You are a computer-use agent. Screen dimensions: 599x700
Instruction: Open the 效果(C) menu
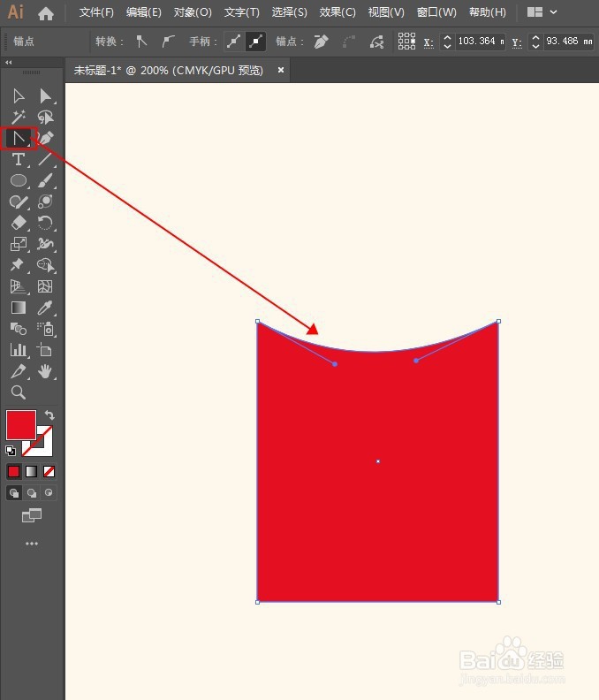click(x=337, y=12)
